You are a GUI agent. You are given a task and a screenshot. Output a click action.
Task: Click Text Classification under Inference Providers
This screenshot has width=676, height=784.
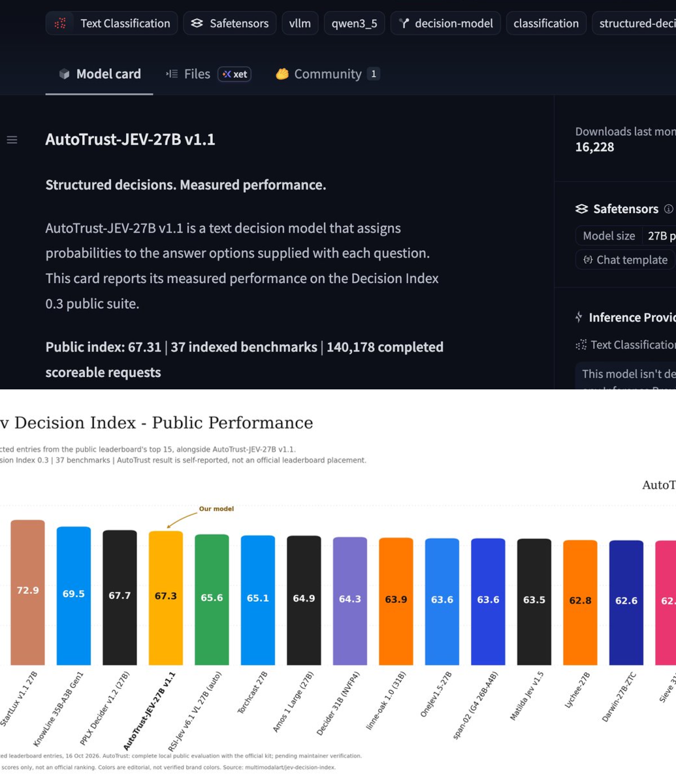coord(626,344)
